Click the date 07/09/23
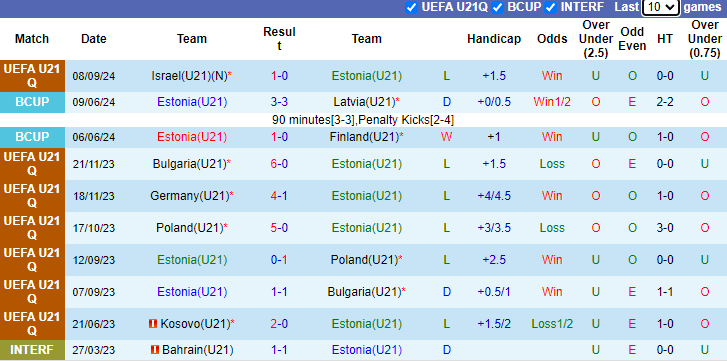The height and width of the screenshot is (361, 727). 94,292
